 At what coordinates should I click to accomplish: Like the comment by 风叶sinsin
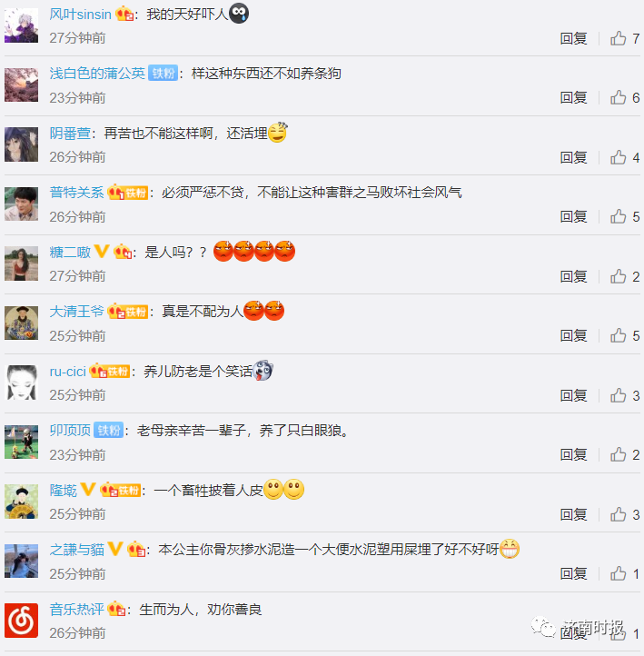tap(618, 38)
